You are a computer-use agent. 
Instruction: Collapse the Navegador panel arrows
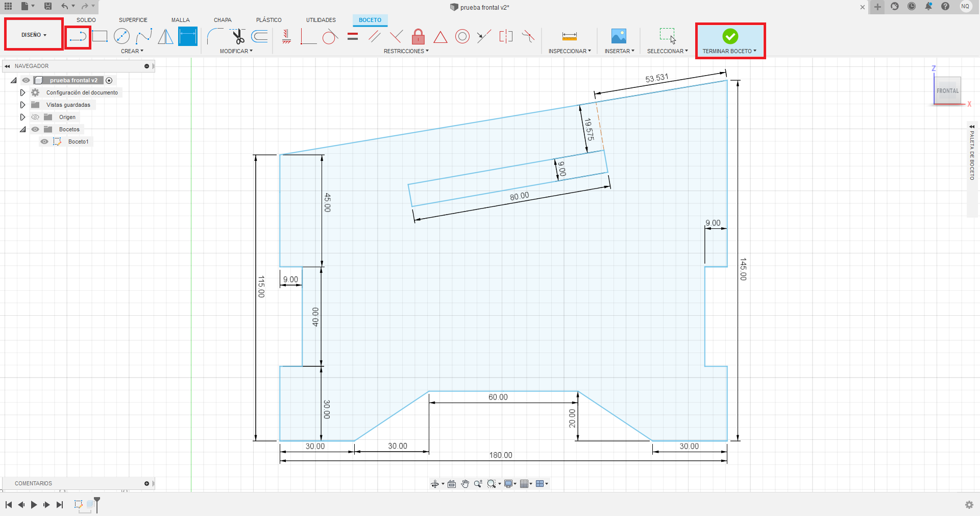7,66
